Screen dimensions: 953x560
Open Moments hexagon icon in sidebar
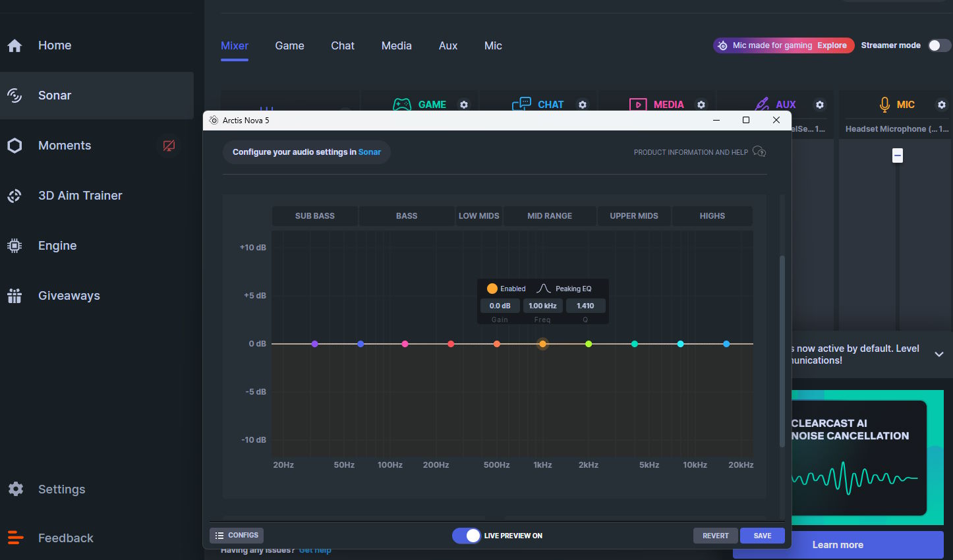pos(14,146)
